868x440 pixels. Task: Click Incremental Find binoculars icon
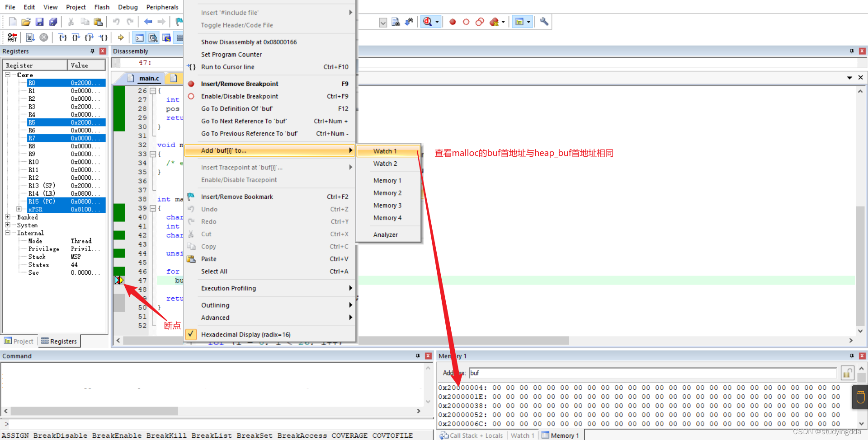(409, 22)
